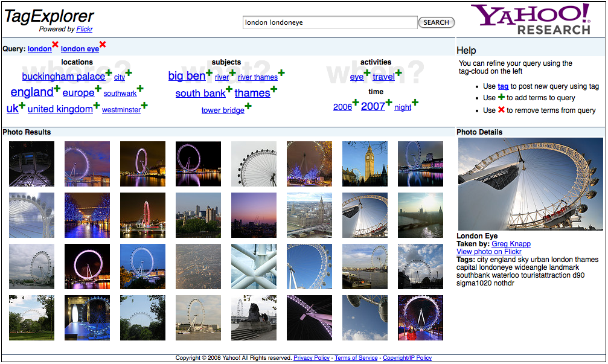Add 'westminster' tag via green plus

144,105
